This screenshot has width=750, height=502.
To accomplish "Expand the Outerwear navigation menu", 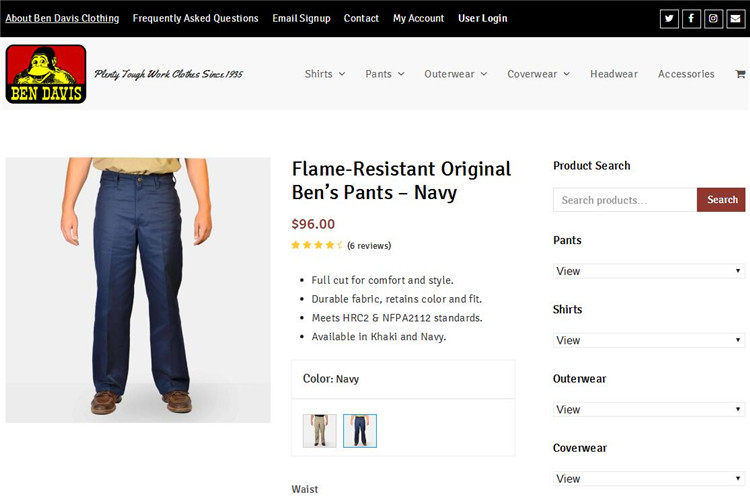I will point(455,74).
